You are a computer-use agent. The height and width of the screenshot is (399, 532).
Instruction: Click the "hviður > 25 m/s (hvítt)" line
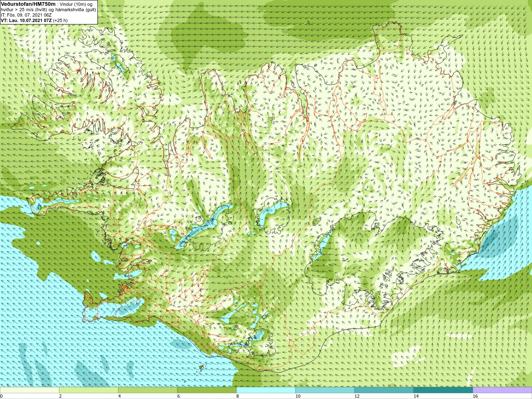pyautogui.click(x=25, y=9)
